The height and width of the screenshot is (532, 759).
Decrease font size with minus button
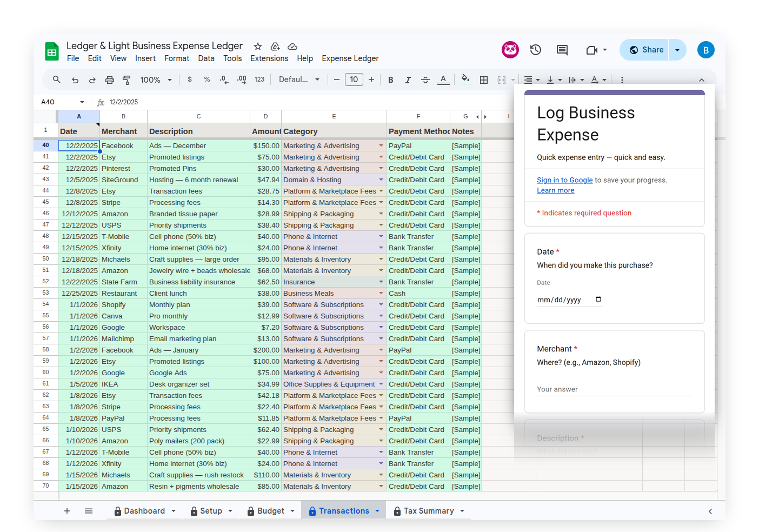click(x=336, y=79)
